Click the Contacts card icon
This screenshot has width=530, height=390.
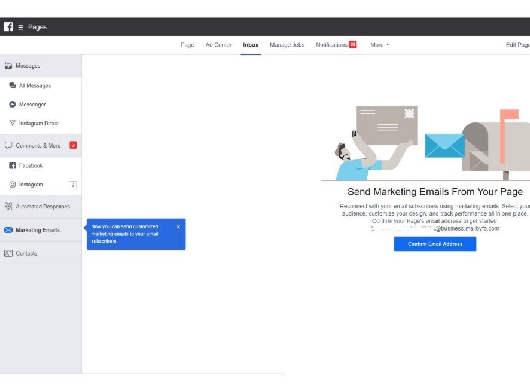[8, 253]
